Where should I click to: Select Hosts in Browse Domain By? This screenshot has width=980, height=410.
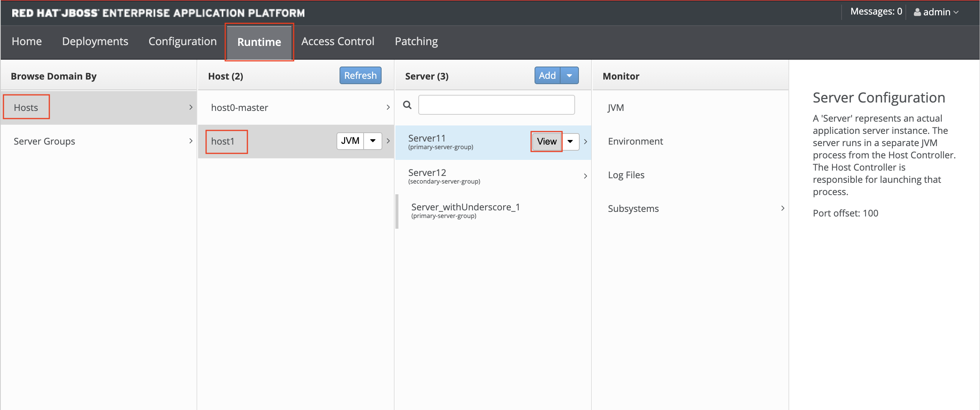[x=99, y=107]
